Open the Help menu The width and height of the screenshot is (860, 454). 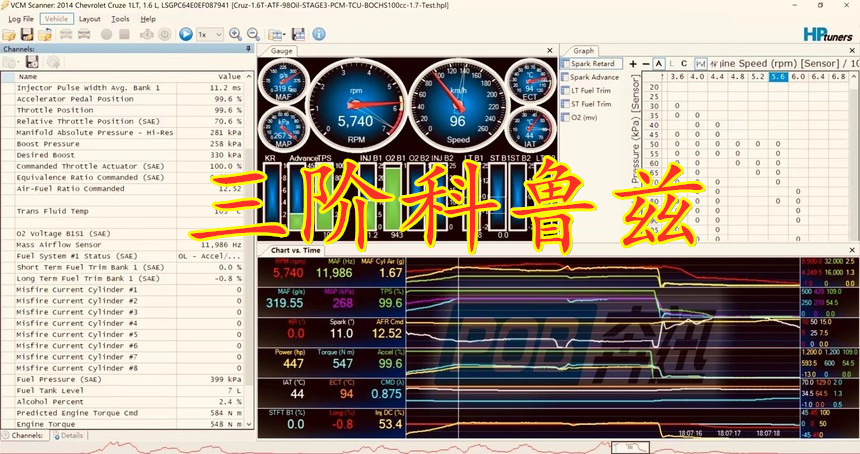(148, 19)
